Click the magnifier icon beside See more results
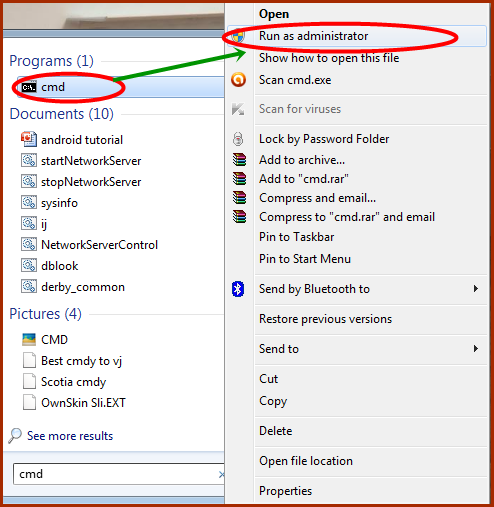This screenshot has height=507, width=494. tap(15, 436)
